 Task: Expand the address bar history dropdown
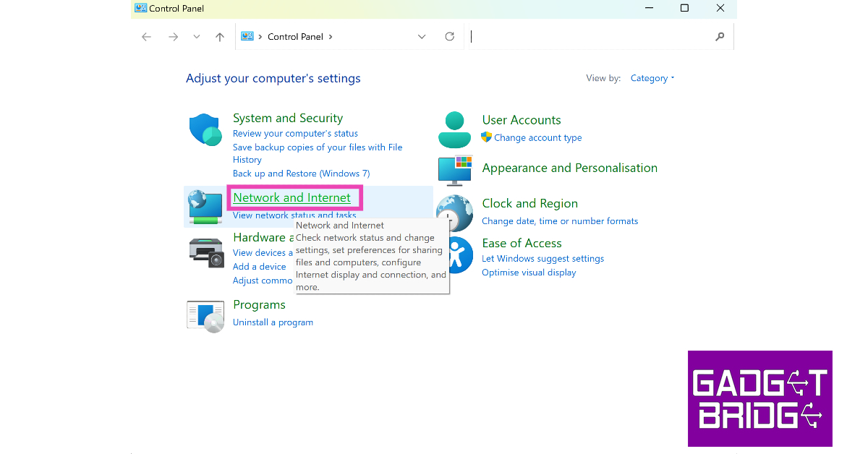pyautogui.click(x=422, y=37)
